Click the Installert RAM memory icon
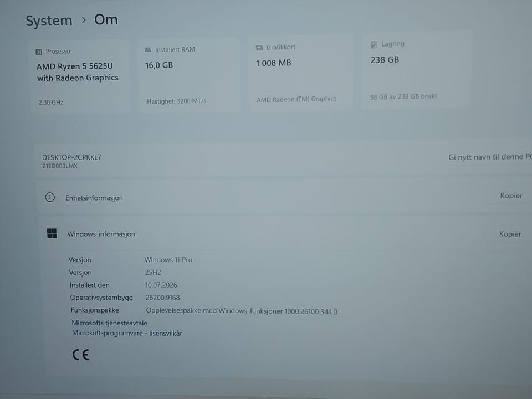 (x=148, y=50)
